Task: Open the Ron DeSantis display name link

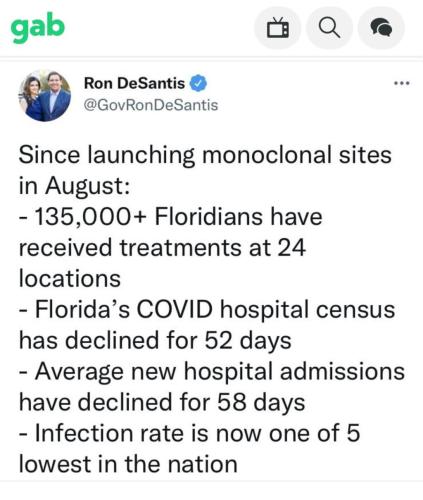Action: pyautogui.click(x=134, y=83)
